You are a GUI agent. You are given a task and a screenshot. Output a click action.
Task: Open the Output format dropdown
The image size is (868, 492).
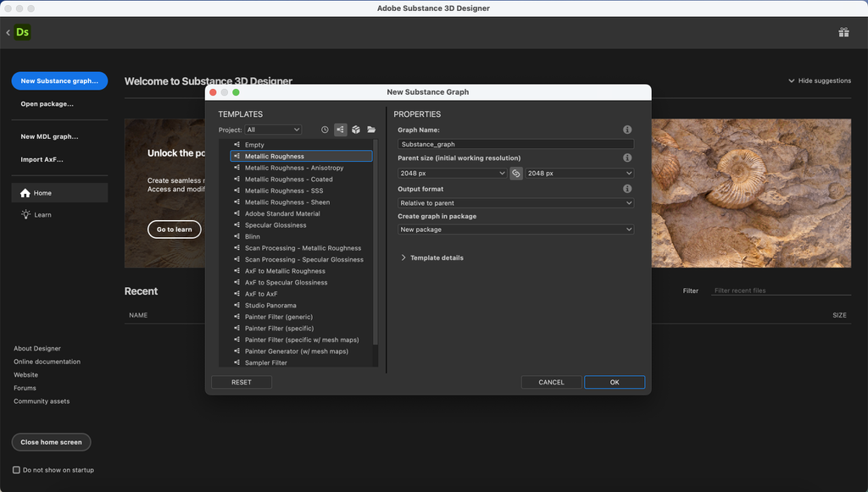515,202
